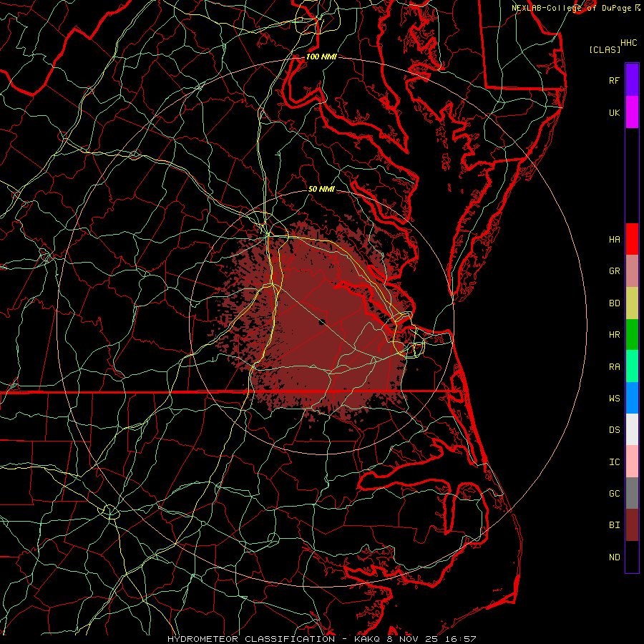The height and width of the screenshot is (644, 644).
Task: Click the ND legend label
Action: point(614,557)
